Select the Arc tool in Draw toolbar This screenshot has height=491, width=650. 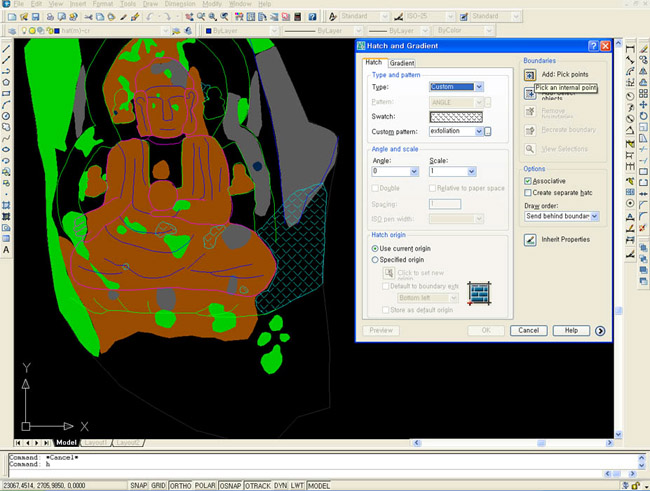[x=6, y=105]
